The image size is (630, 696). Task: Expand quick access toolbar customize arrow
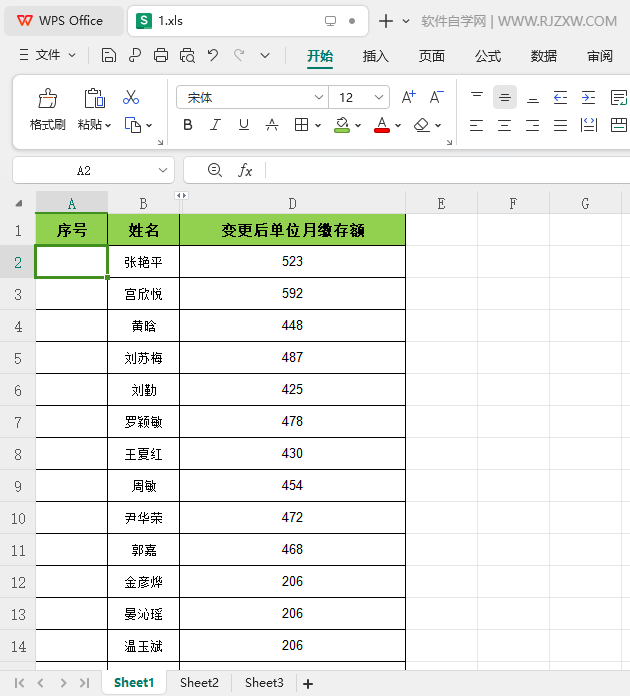(265, 56)
